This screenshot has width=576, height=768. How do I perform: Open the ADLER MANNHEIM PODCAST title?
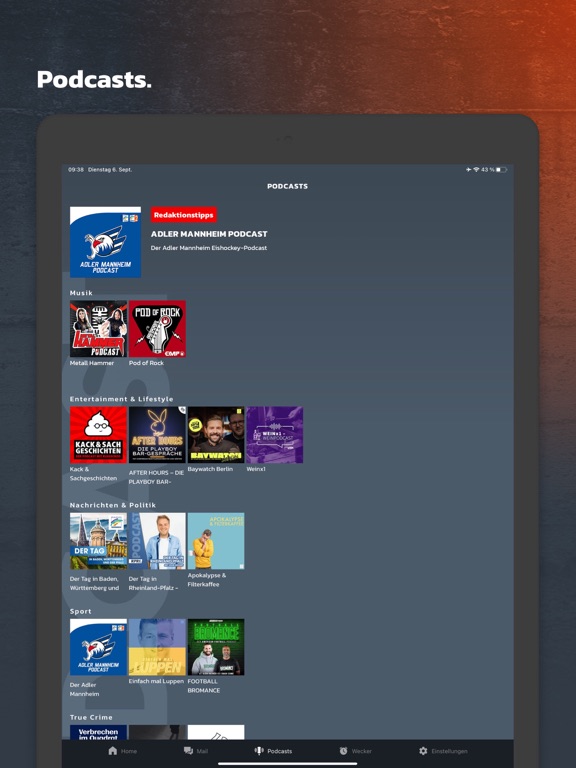tap(209, 234)
